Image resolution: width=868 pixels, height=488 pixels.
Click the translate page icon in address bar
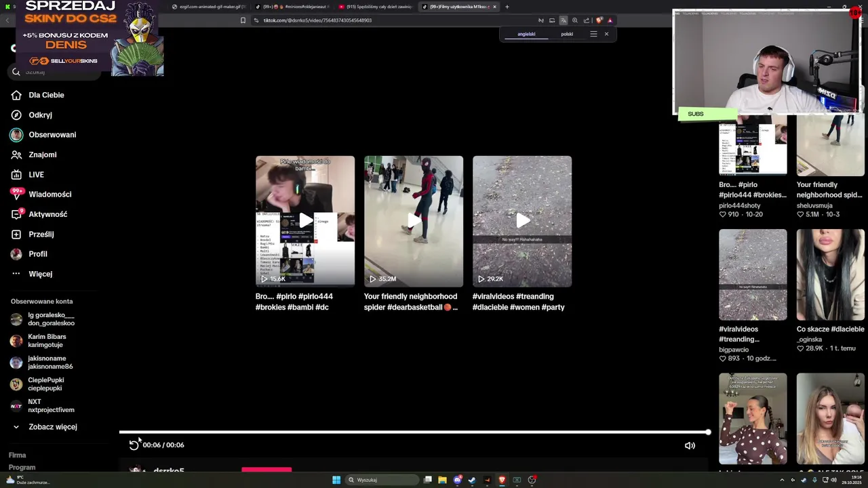(x=563, y=20)
